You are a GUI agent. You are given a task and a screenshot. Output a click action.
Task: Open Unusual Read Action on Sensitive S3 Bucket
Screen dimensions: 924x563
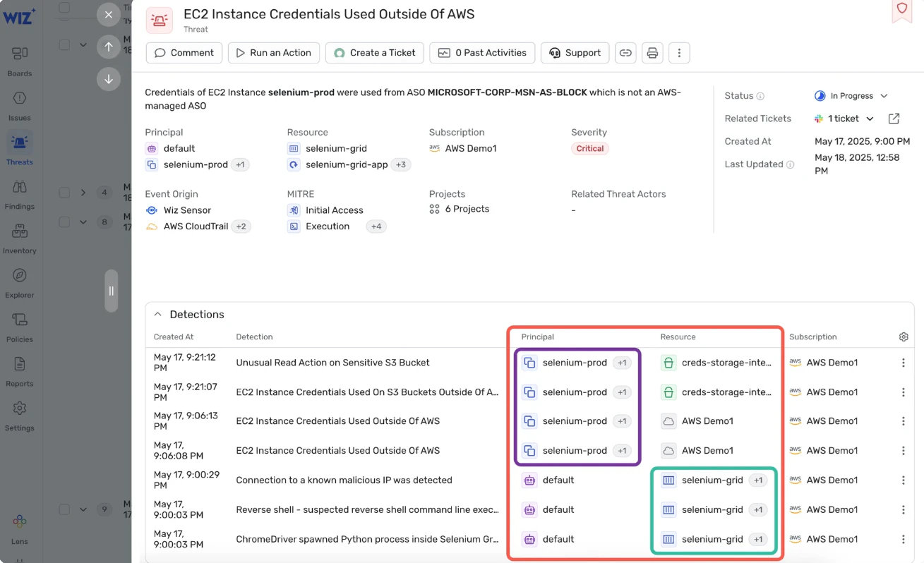point(333,363)
